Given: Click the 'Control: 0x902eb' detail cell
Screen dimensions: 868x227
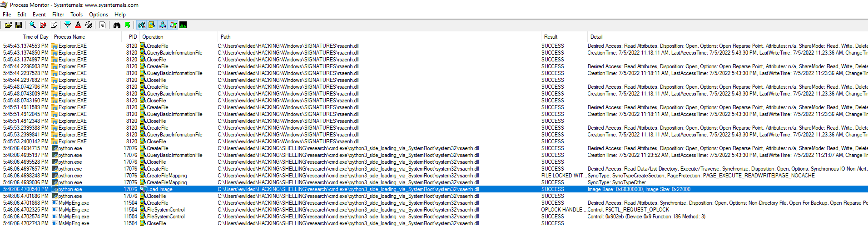Looking at the screenshot, I should pyautogui.click(x=646, y=217).
